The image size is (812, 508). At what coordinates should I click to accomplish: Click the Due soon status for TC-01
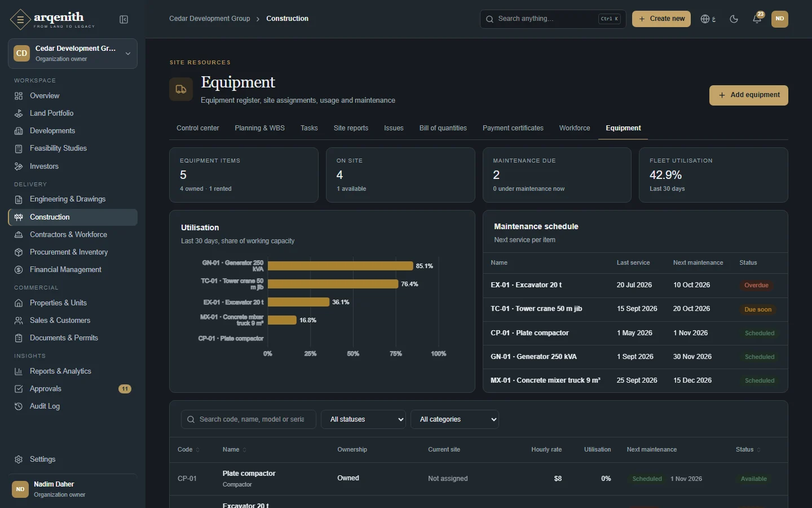coord(758,309)
